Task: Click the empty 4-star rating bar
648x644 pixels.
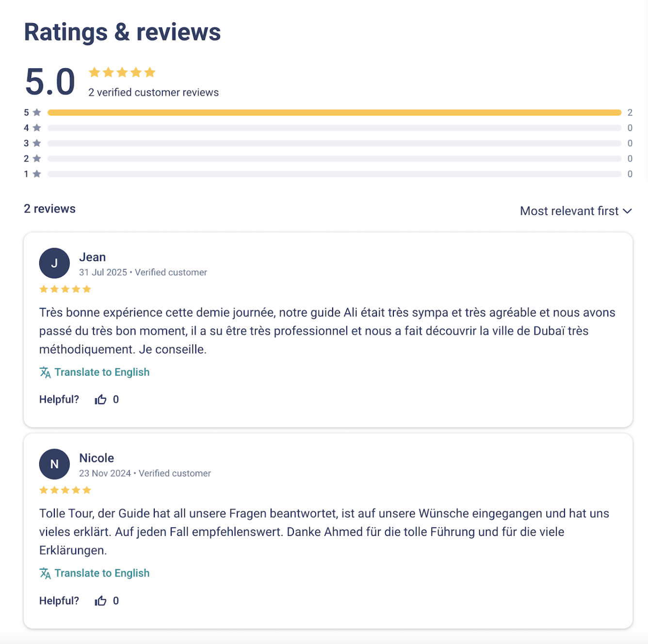Action: coord(334,128)
